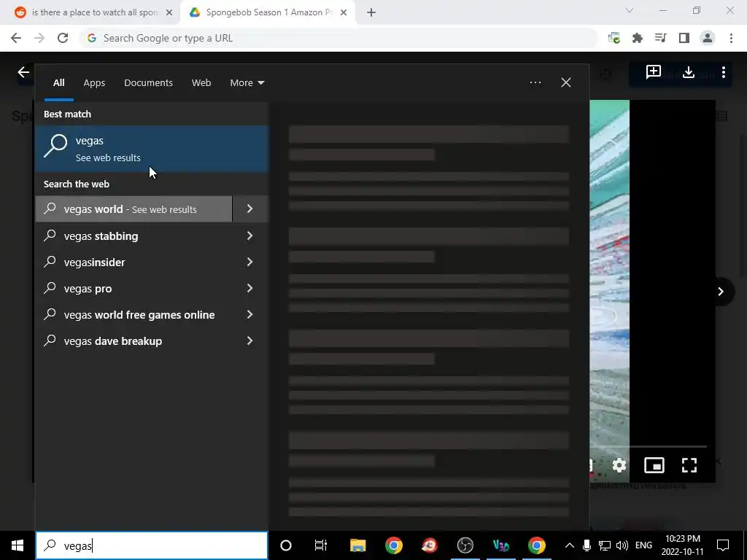Switch to the Documents search tab

point(148,83)
